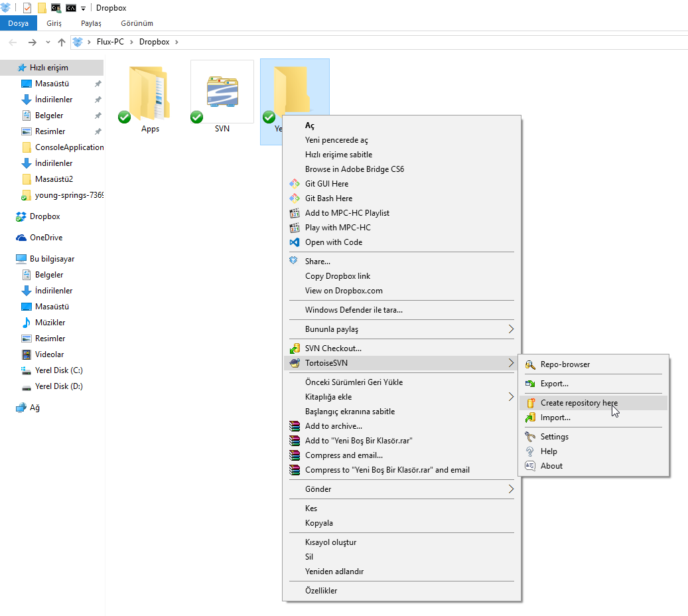
Task: Choose Kopyala from the context menu
Action: pyautogui.click(x=401, y=523)
